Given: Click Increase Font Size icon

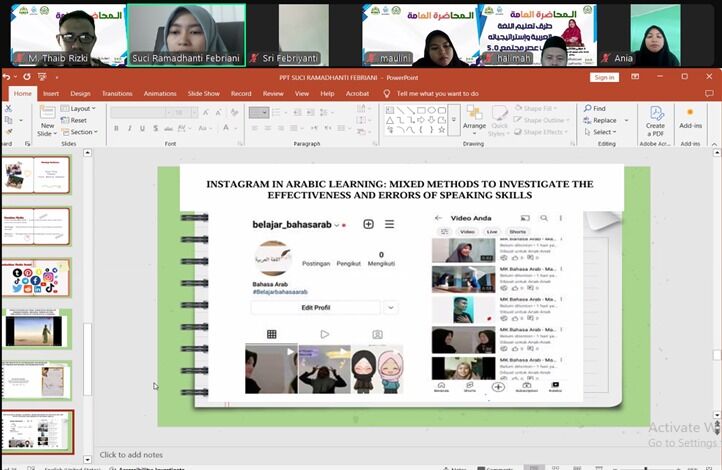Looking at the screenshot, I should pos(206,112).
